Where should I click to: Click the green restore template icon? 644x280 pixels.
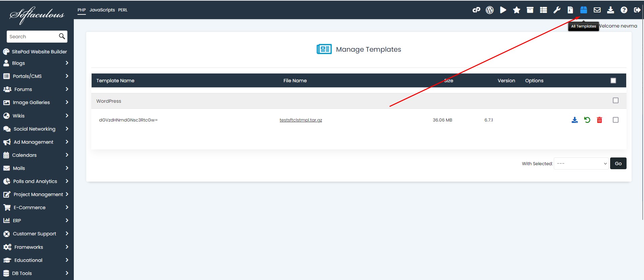pyautogui.click(x=587, y=120)
